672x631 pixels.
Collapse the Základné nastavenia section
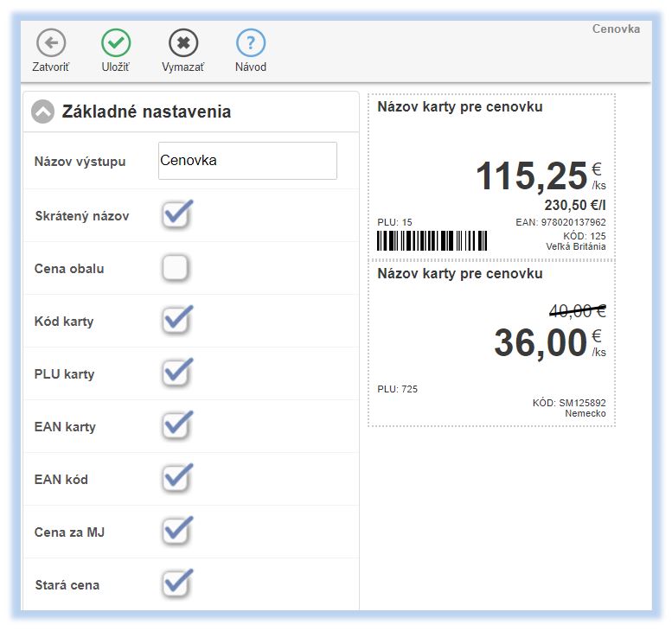point(42,112)
